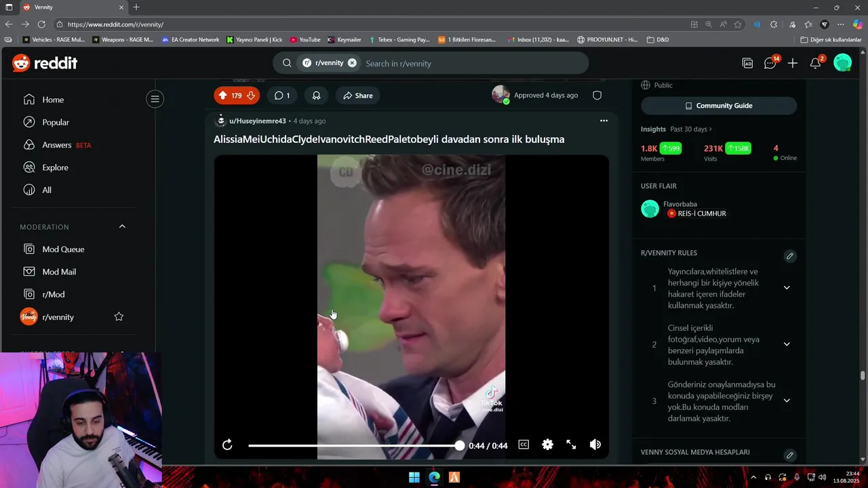Enter fullscreen in the video player
The image size is (868, 488).
pos(571,445)
